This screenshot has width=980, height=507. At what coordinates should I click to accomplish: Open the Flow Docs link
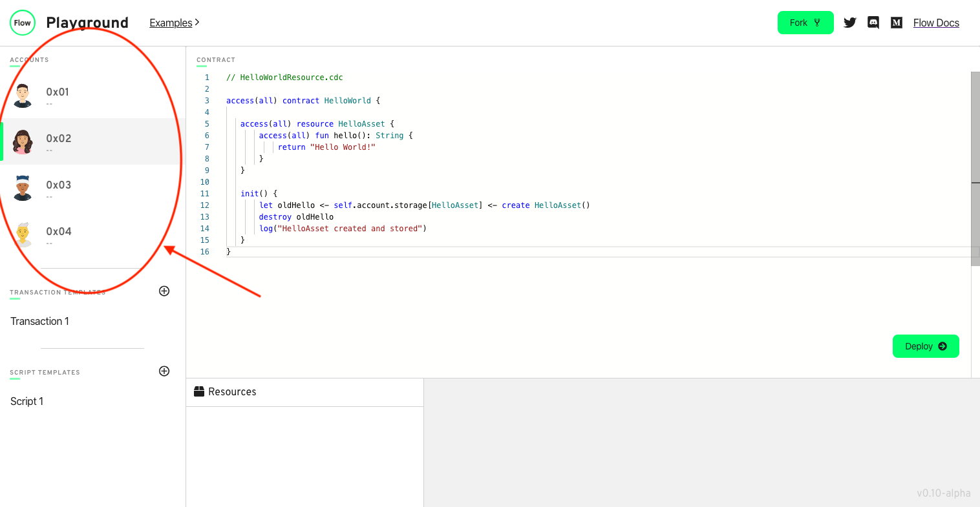936,23
